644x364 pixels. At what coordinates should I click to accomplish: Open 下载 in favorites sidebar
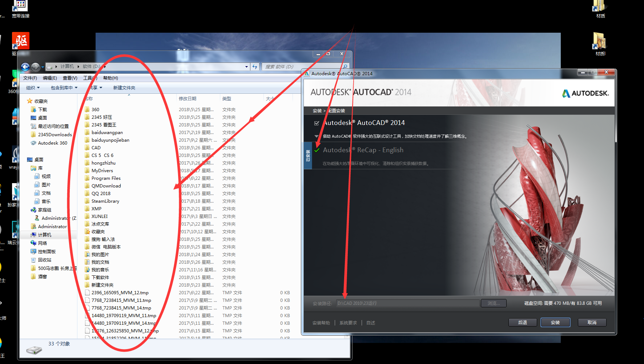click(x=43, y=109)
